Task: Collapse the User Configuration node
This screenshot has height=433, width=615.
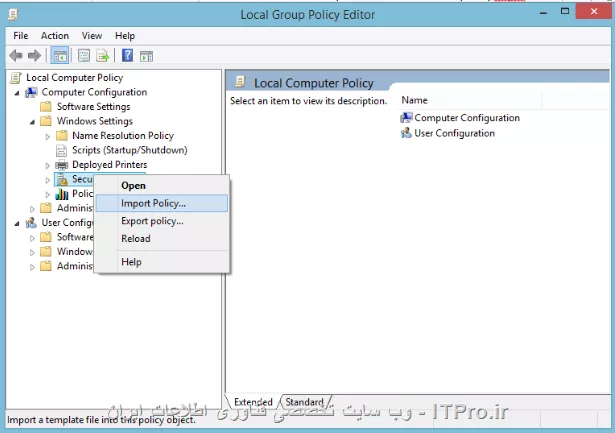Action: click(x=17, y=224)
